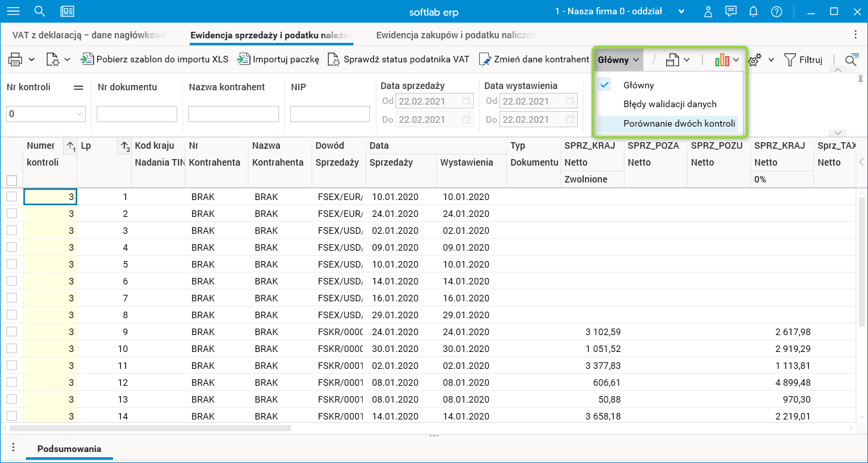This screenshot has width=868, height=463.
Task: Check the select-all checkbox in table header
Action: (12, 180)
